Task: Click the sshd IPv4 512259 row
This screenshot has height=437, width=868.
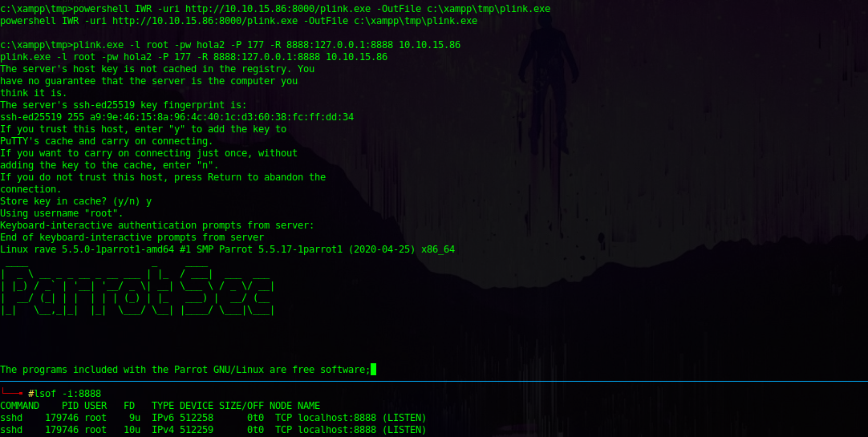Action: pos(213,430)
